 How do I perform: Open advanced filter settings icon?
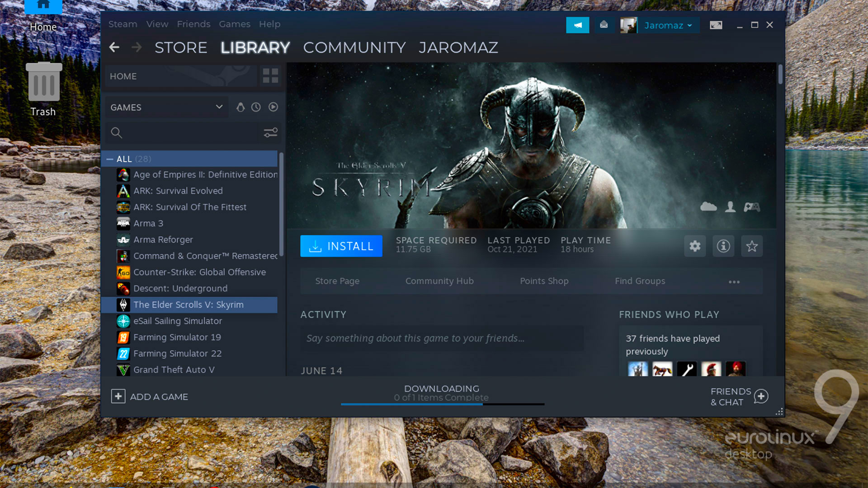(270, 133)
